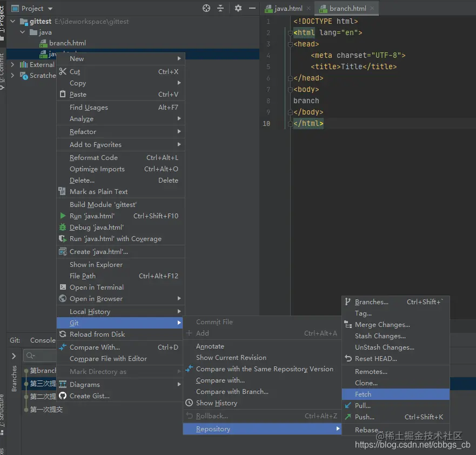The width and height of the screenshot is (476, 455).
Task: Open Project panel settings gear
Action: pyautogui.click(x=238, y=8)
